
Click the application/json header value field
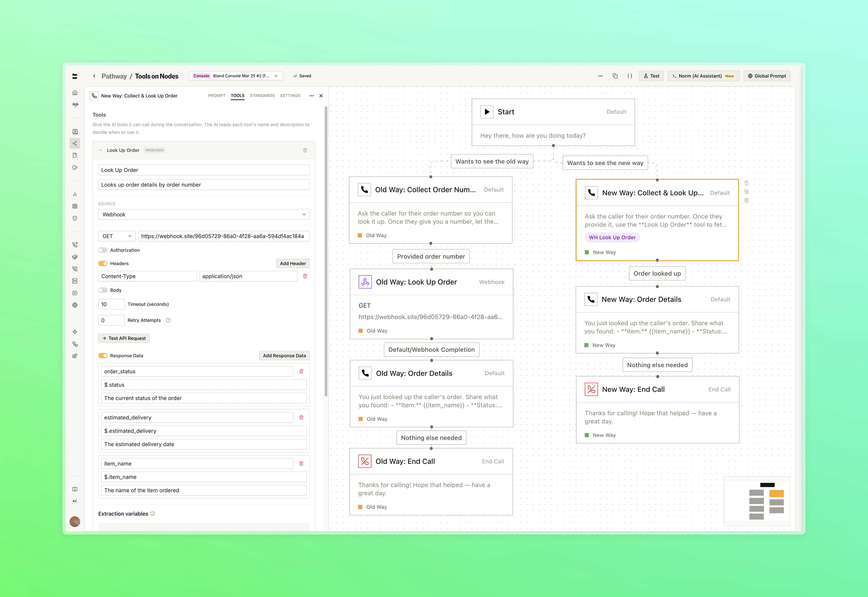click(x=248, y=276)
